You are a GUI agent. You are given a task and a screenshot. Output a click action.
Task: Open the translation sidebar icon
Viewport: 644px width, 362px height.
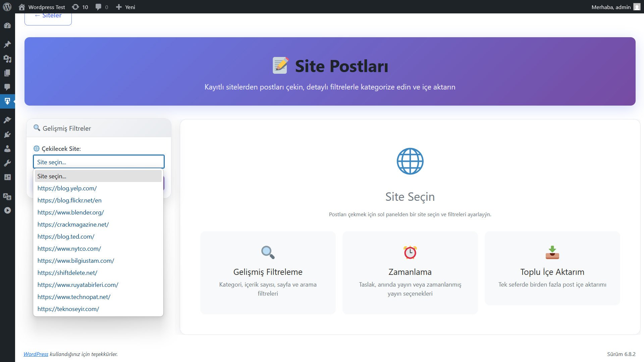(x=7, y=196)
